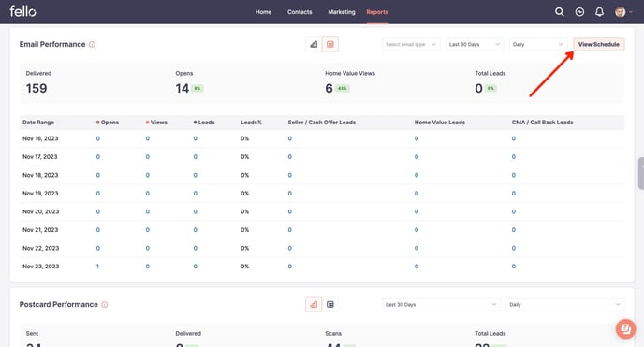Screen dimensions: 644x347
Task: Open the Reports tab
Action: pos(377,12)
